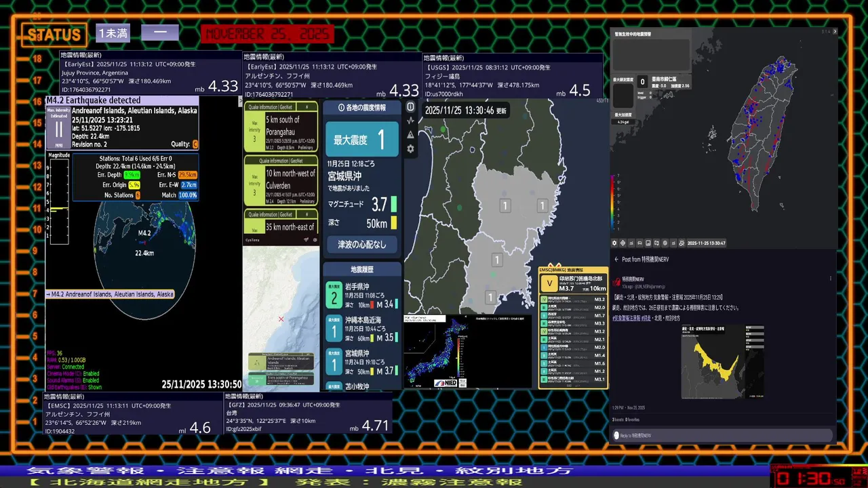
Task: Select the intensity 2 icon for 岩手県沖
Action: tap(334, 296)
